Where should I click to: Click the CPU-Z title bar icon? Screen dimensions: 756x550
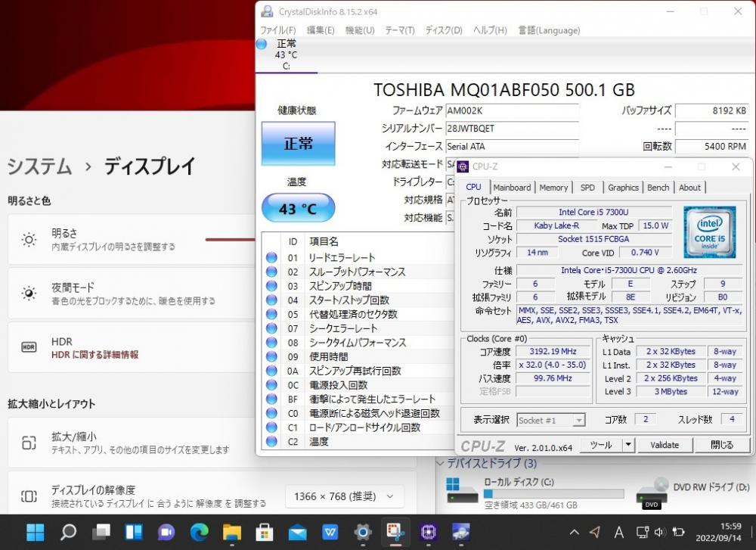pyautogui.click(x=463, y=166)
